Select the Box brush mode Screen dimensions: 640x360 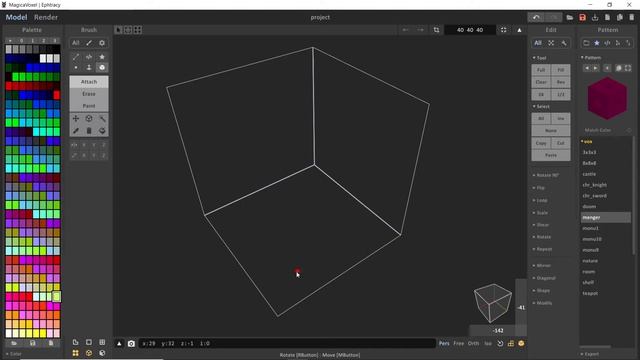click(x=102, y=67)
